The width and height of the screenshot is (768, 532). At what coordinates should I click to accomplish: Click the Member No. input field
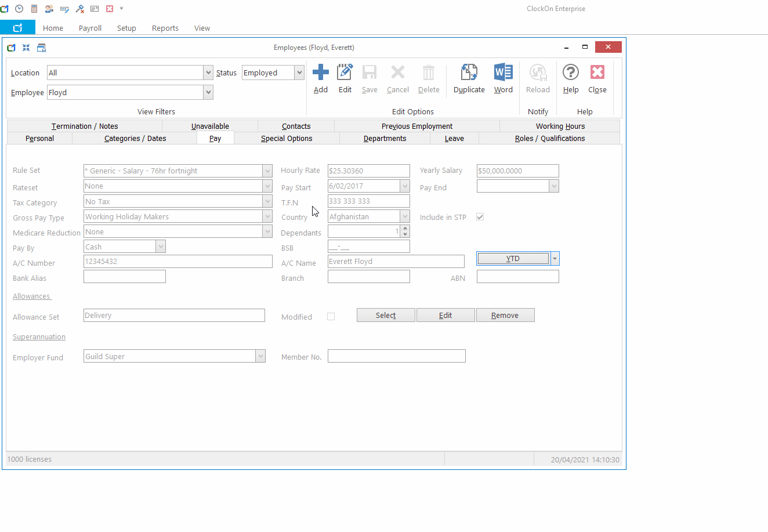(397, 356)
